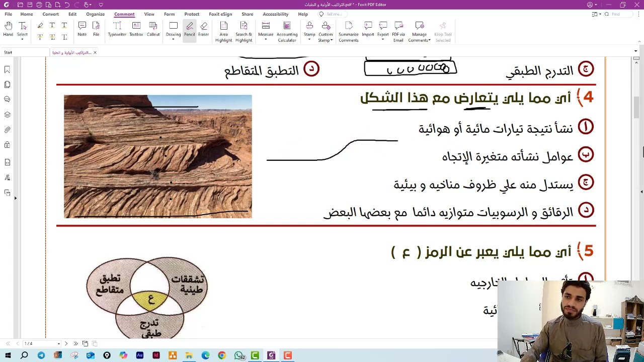Attach a File comment
The width and height of the screenshot is (644, 362).
point(96,29)
